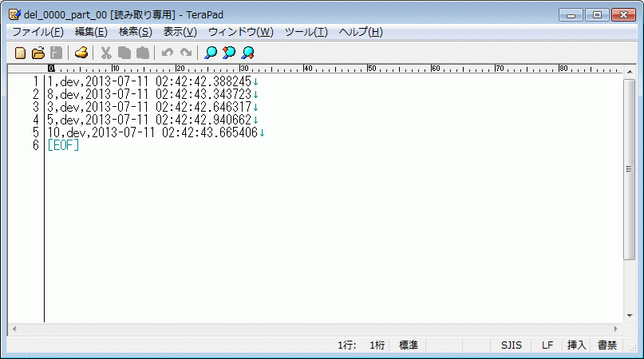Click the horizontal scrollbar left arrow
The image size is (644, 359).
(14, 329)
